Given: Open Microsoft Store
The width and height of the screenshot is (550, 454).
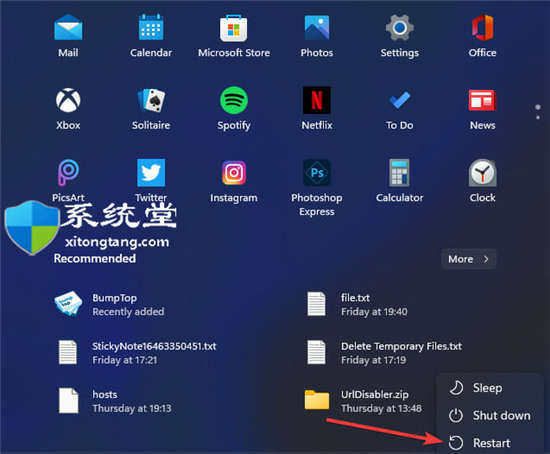Looking at the screenshot, I should pyautogui.click(x=234, y=36).
